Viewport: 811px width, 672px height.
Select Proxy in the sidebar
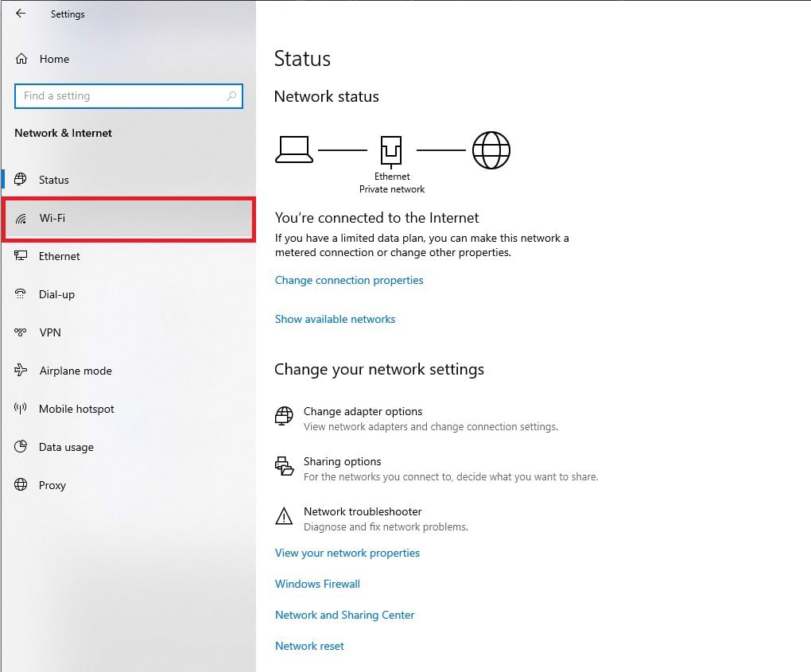128,485
